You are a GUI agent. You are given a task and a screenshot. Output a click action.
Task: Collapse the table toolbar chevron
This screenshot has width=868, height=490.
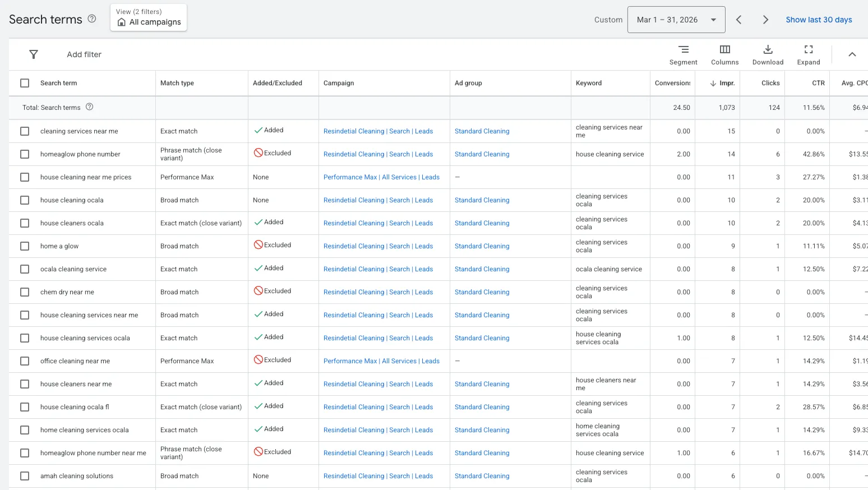pos(852,54)
